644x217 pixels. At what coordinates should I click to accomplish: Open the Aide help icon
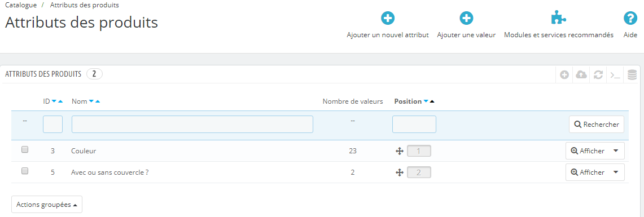pyautogui.click(x=630, y=18)
